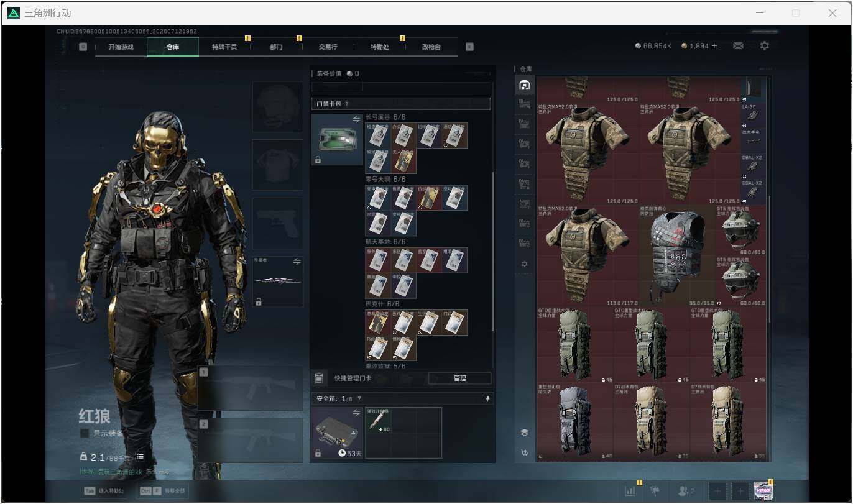Open the 交易行 tab
The height and width of the screenshot is (504, 853).
coord(328,47)
